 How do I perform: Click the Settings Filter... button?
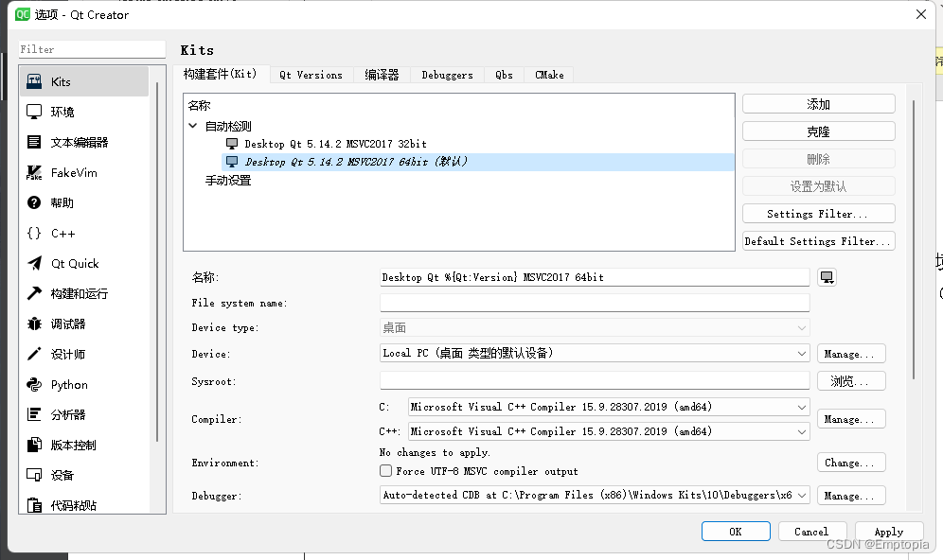tap(819, 214)
